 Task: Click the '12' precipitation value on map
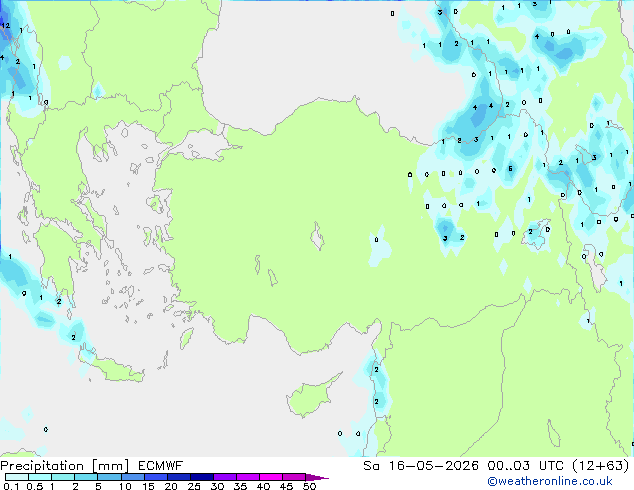5,25
